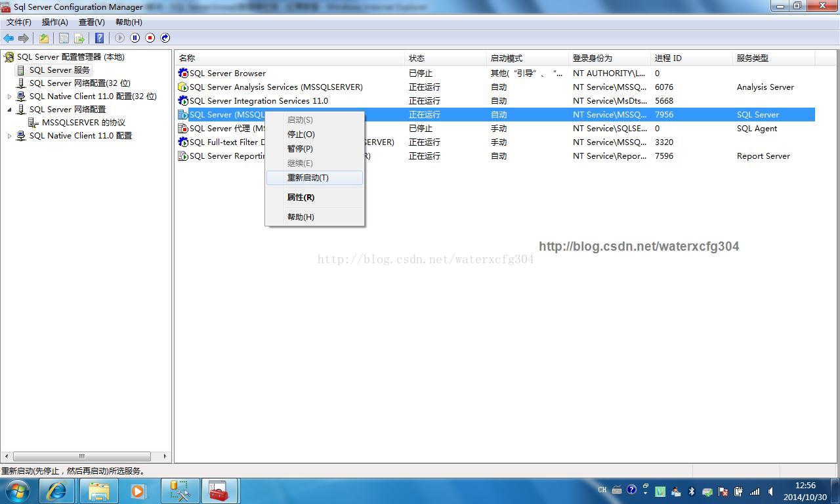840x504 pixels.
Task: Click the tree pane horizontal scrollbar thumb
Action: click(82, 456)
